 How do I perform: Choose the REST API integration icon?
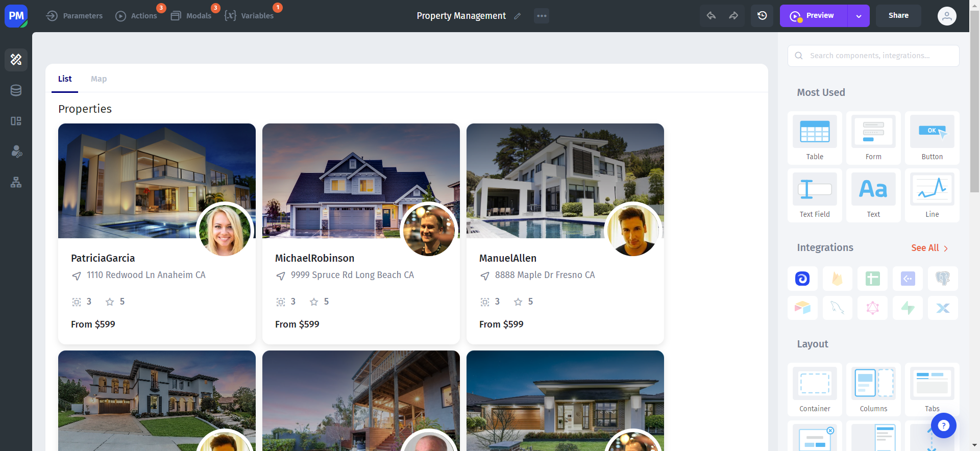[x=908, y=279]
